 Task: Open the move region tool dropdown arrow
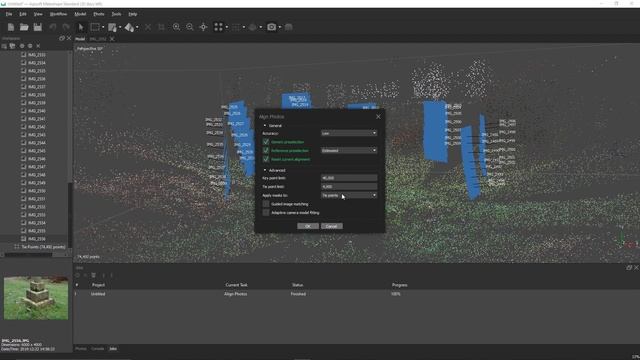tap(120, 27)
